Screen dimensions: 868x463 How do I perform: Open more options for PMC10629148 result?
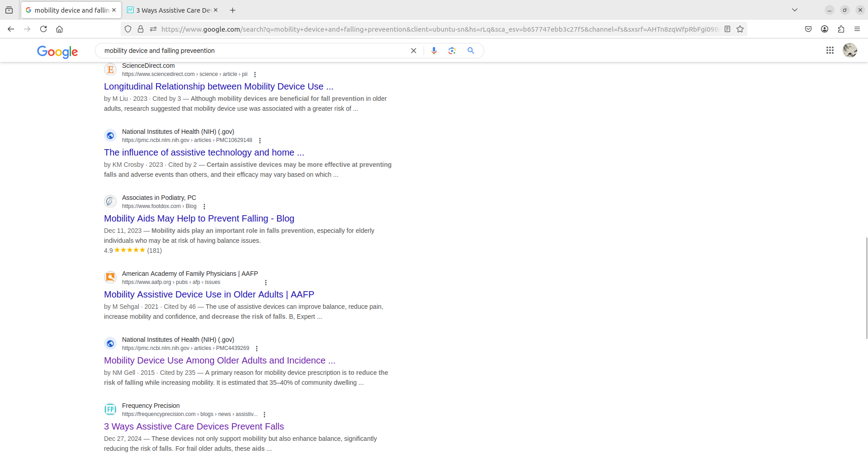point(260,141)
